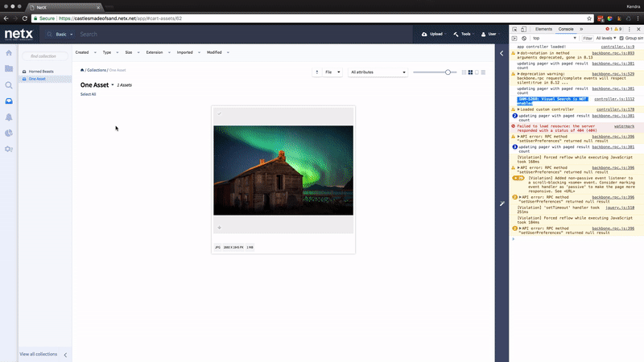Click the View all collections link
This screenshot has height=362, width=644.
click(38, 354)
